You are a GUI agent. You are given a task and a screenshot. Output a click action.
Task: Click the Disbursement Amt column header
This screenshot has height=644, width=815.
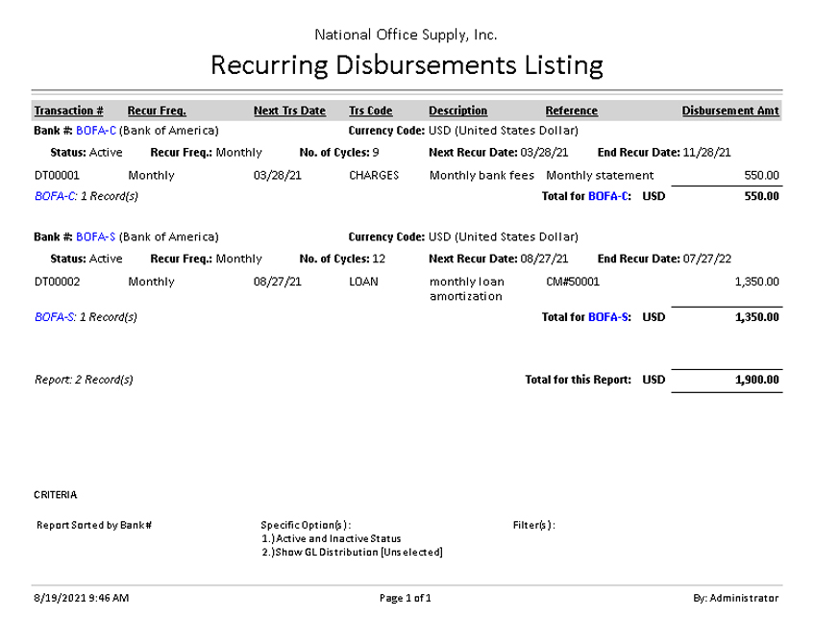(729, 111)
